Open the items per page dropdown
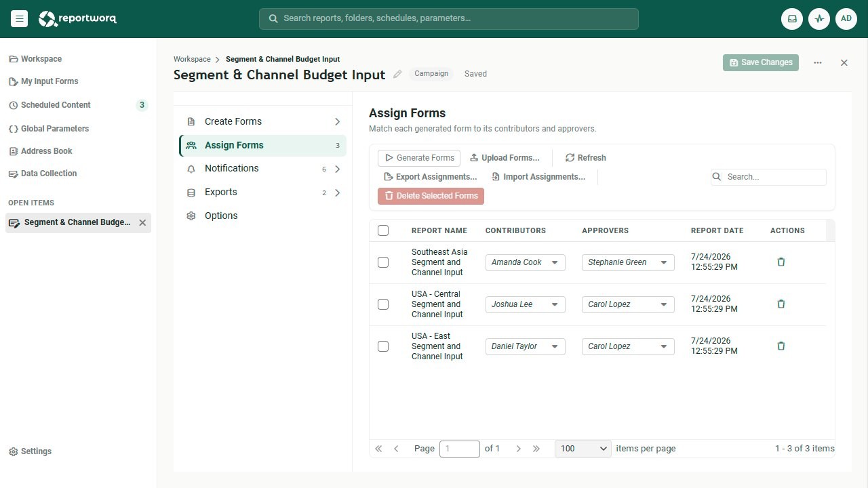The height and width of the screenshot is (488, 868). pos(583,449)
